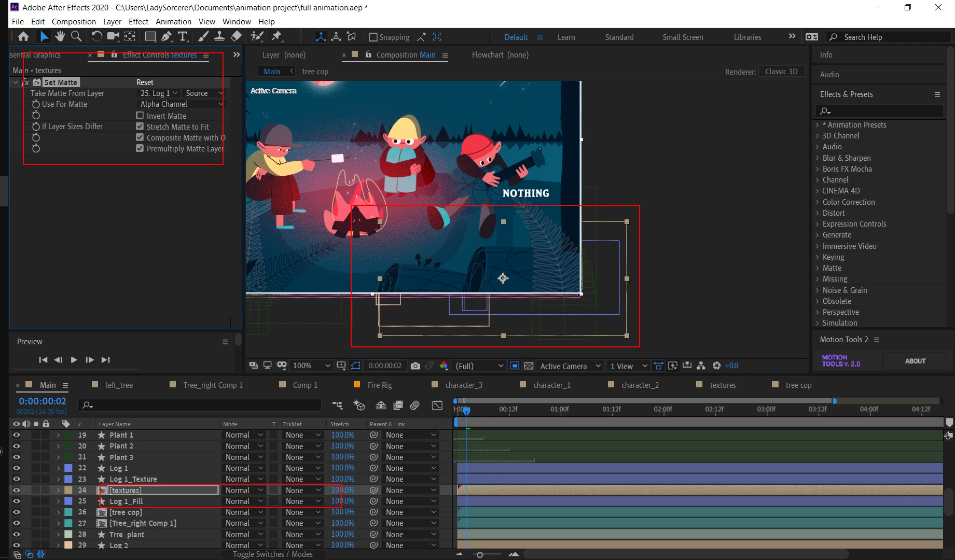955x560 pixels.
Task: Click the Effects & Presets search field
Action: pyautogui.click(x=880, y=111)
